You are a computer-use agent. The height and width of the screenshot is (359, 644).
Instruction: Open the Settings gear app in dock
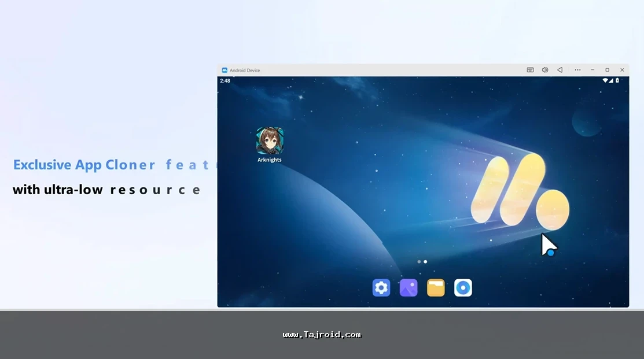point(381,287)
